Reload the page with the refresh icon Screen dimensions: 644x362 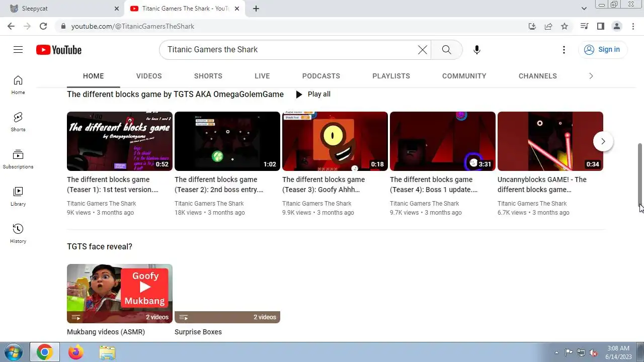click(x=43, y=26)
